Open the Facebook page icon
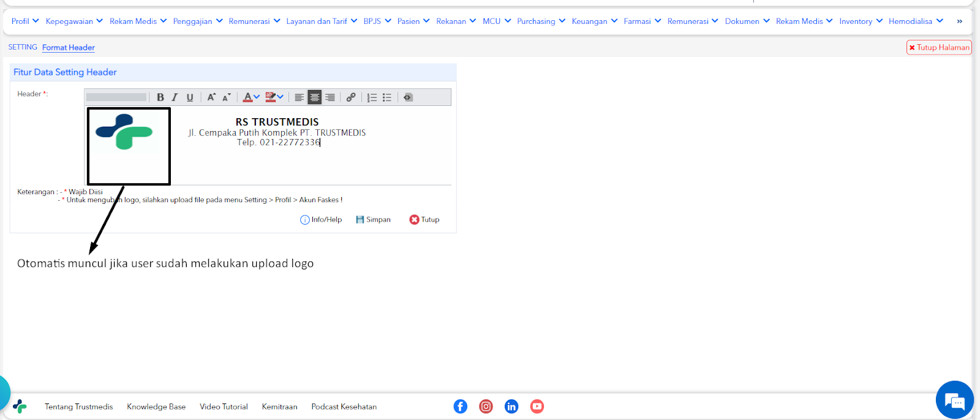 pyautogui.click(x=461, y=407)
